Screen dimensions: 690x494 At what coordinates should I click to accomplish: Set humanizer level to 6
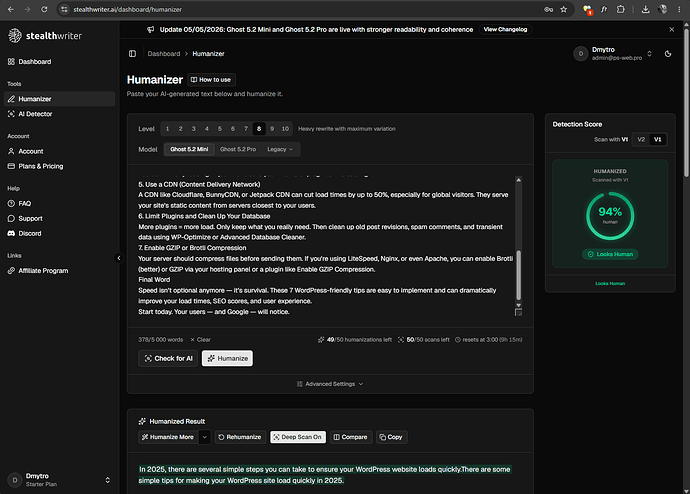(233, 129)
